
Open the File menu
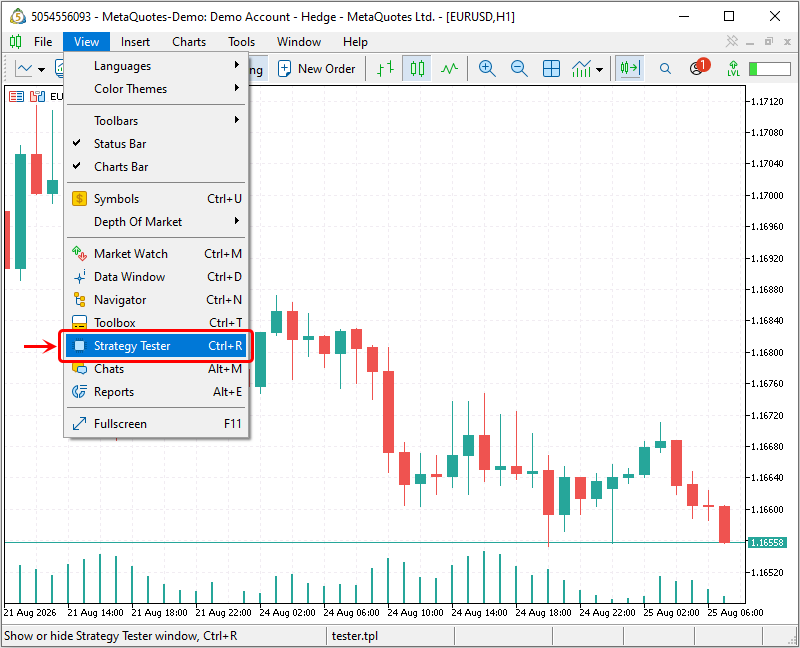(x=43, y=42)
